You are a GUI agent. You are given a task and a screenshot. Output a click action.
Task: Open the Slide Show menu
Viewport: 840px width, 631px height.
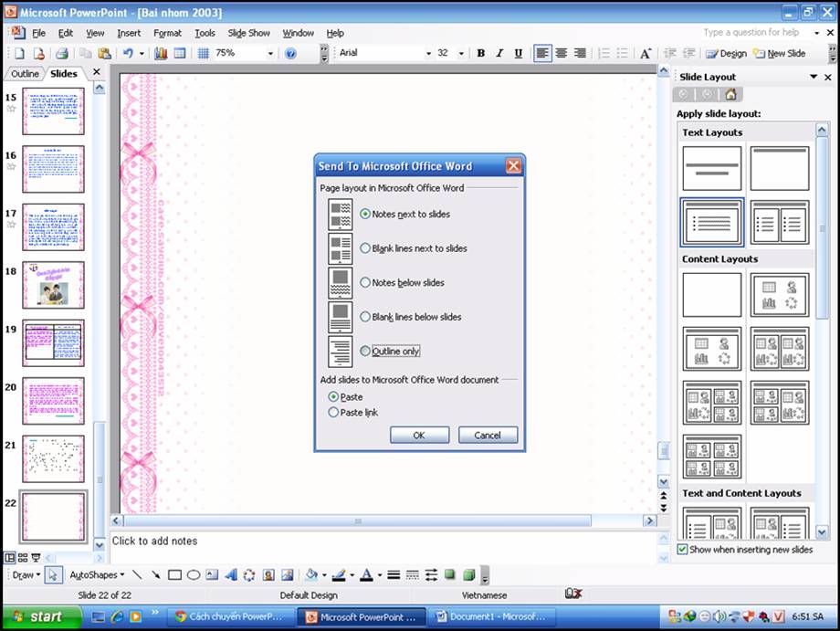248,33
